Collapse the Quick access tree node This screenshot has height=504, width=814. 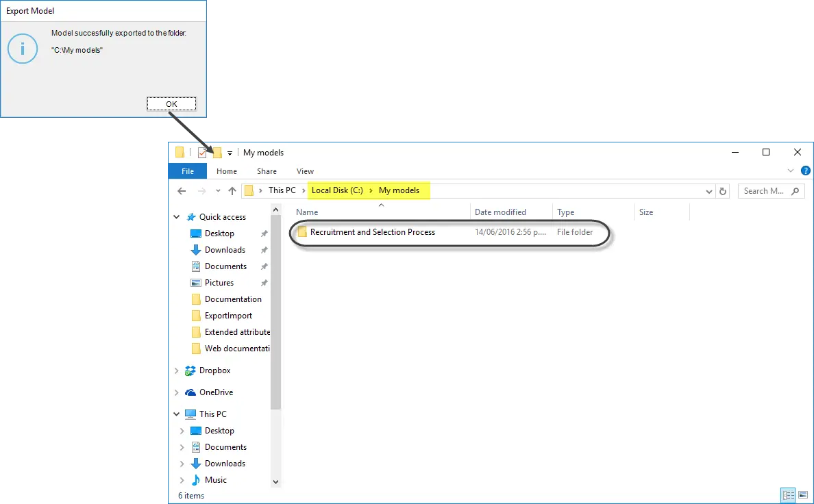coord(177,217)
